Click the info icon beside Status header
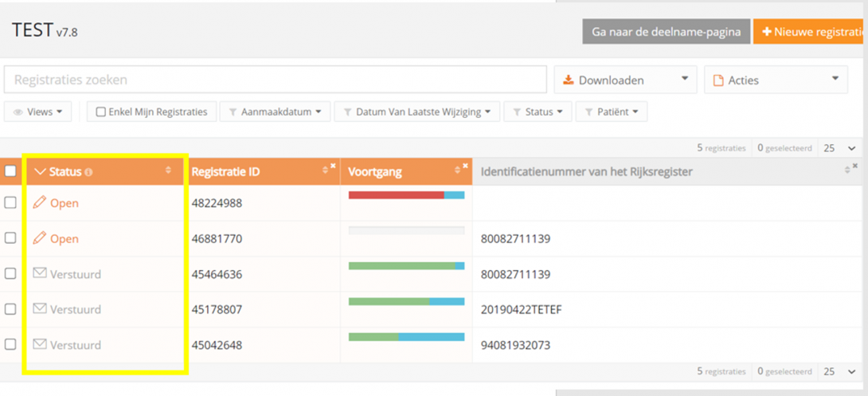Viewport: 868px width, 396px height. click(88, 172)
